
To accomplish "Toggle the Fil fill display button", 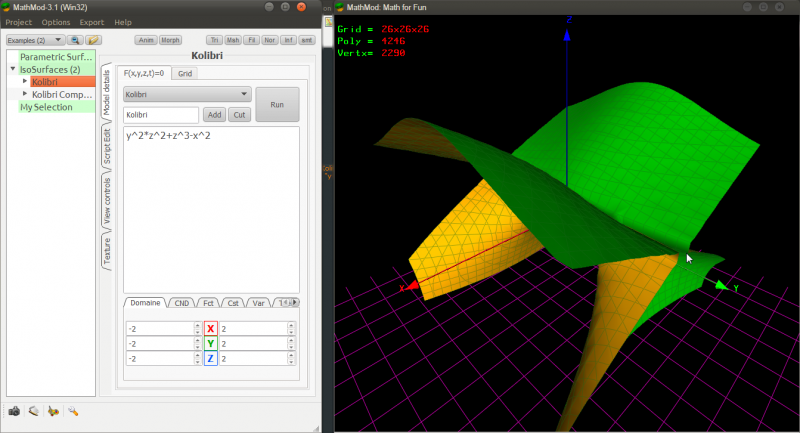I will click(x=252, y=40).
